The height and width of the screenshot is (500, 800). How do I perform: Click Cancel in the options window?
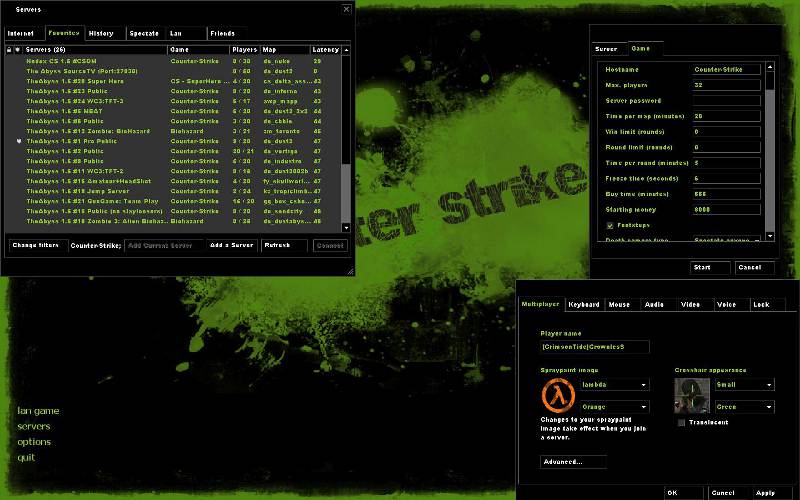pyautogui.click(x=728, y=493)
